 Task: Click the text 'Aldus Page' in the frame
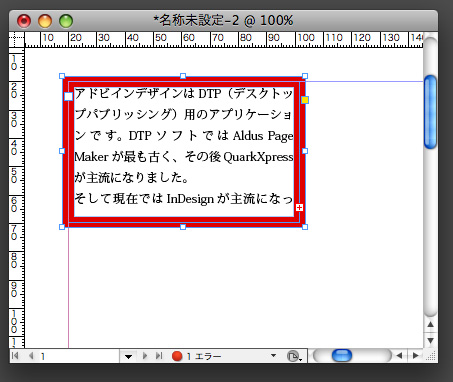263,136
